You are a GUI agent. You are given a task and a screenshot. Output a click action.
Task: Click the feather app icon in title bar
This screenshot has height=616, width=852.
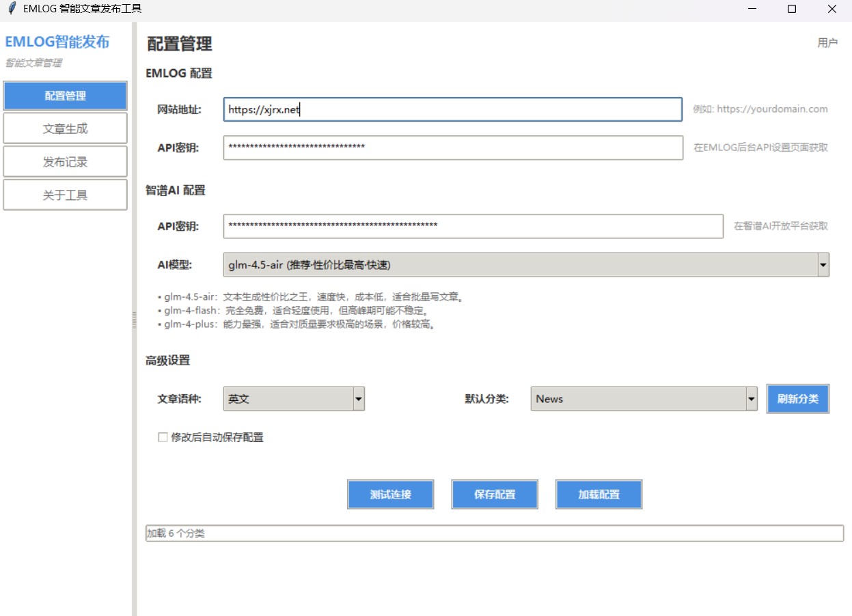pos(11,9)
